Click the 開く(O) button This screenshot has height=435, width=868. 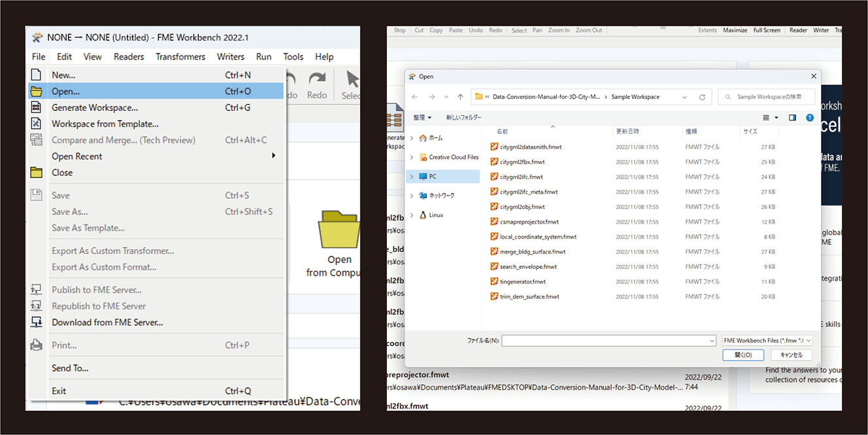tap(743, 355)
